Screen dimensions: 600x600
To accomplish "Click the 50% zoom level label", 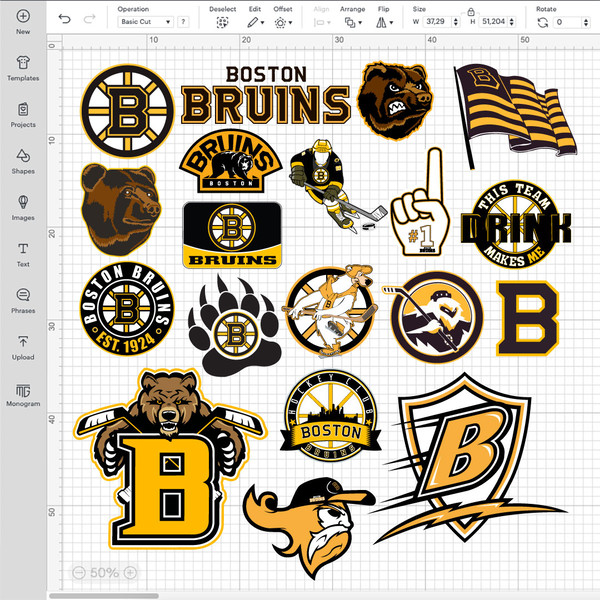I will [104, 572].
